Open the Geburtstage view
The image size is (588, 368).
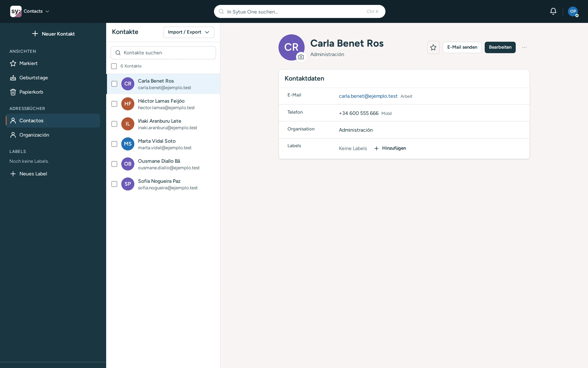coord(53,78)
